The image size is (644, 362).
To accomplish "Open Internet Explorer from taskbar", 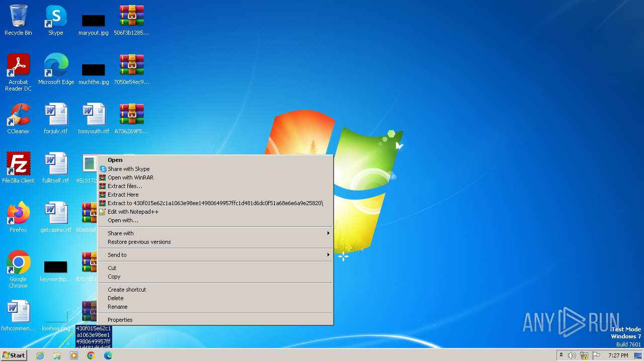I will [40, 355].
